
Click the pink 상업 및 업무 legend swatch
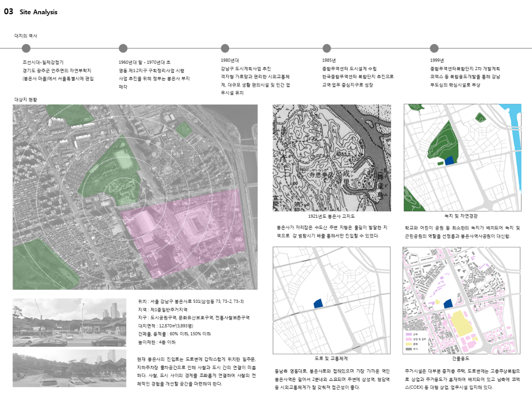click(409, 339)
